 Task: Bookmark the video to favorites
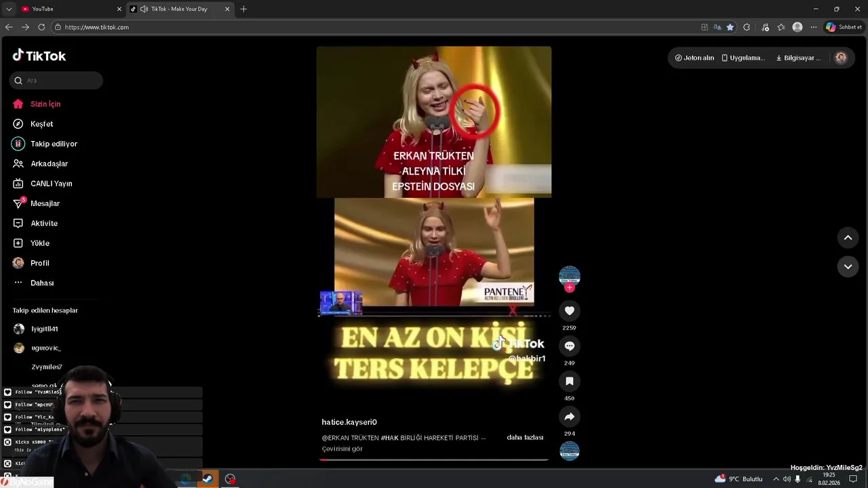pyautogui.click(x=570, y=382)
